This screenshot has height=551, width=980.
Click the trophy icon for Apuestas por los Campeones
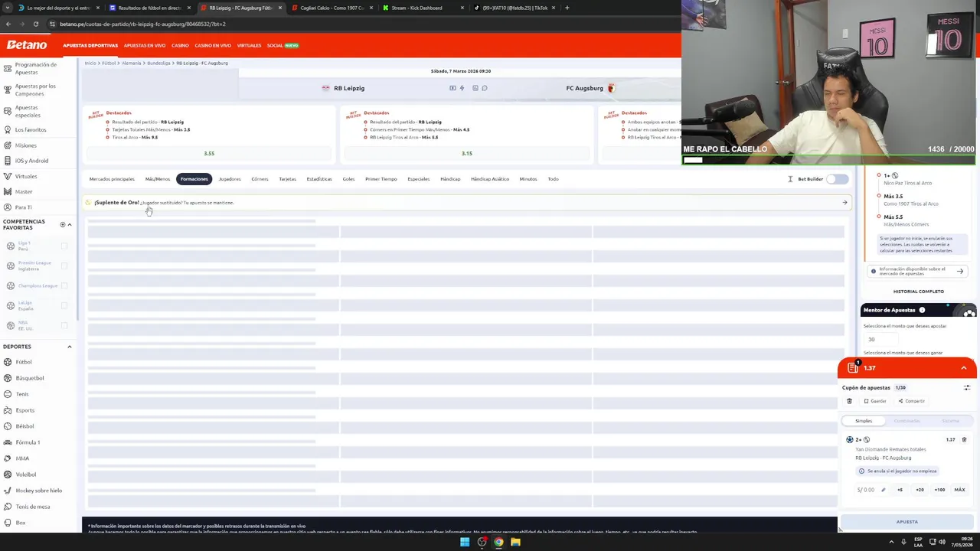pos(6,90)
